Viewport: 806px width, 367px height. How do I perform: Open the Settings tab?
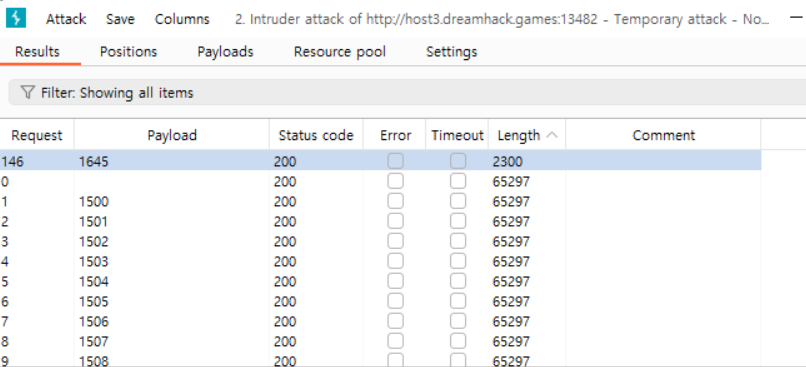click(x=452, y=52)
